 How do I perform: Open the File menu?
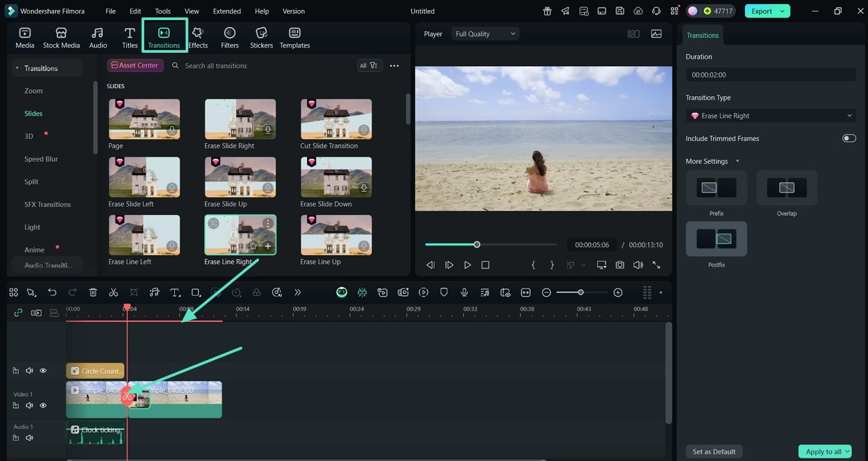pos(110,11)
